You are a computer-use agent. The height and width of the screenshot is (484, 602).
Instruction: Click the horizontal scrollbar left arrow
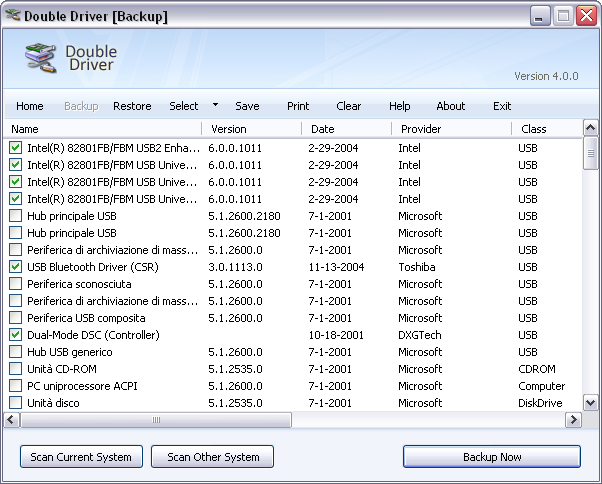[11, 420]
